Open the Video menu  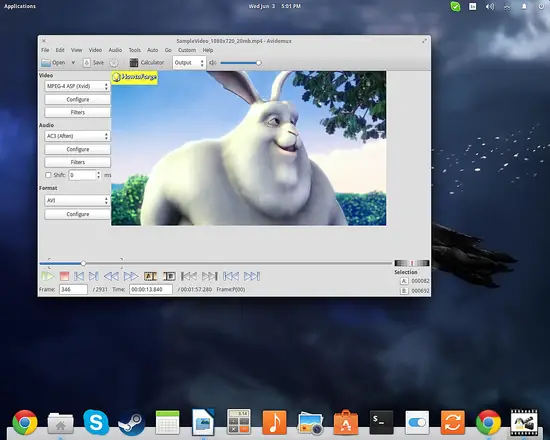(95, 50)
